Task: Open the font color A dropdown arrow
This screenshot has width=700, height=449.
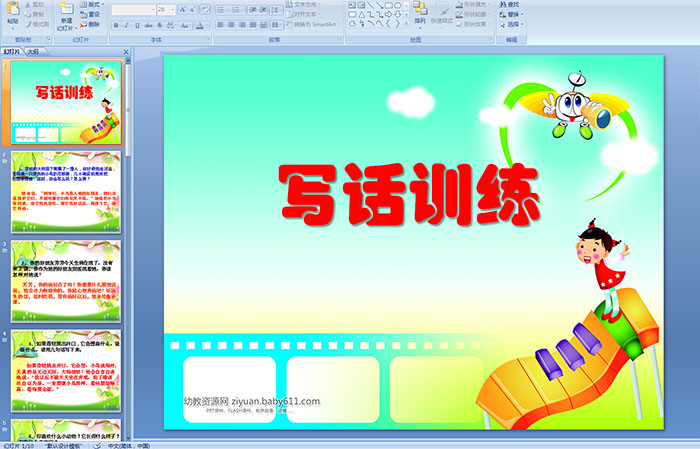Action: click(207, 26)
